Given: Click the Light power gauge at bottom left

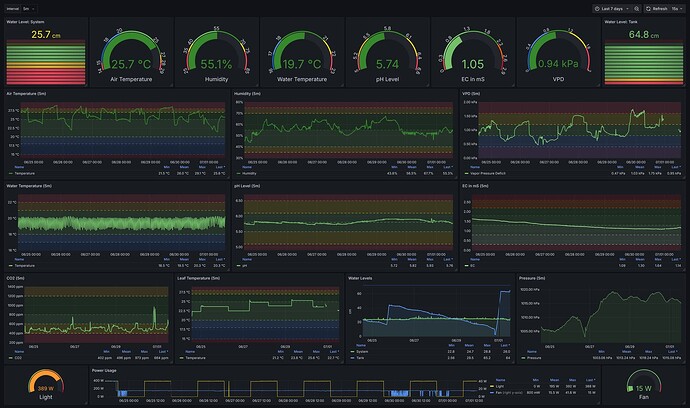Looking at the screenshot, I should point(45,385).
